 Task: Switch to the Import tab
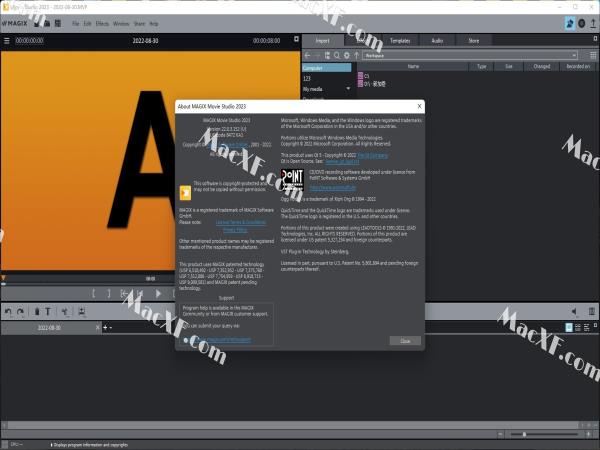pyautogui.click(x=323, y=41)
